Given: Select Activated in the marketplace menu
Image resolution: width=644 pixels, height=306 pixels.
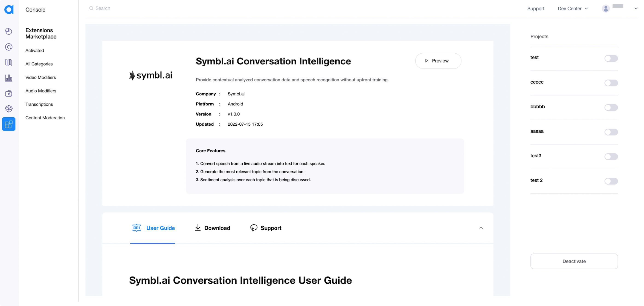Looking at the screenshot, I should tap(35, 50).
